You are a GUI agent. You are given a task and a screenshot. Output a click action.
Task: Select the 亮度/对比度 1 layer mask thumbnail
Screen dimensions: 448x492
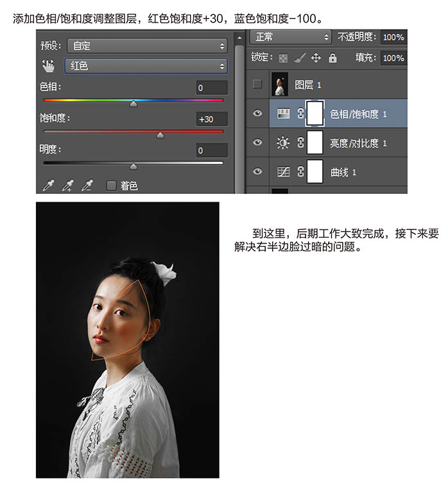314,143
